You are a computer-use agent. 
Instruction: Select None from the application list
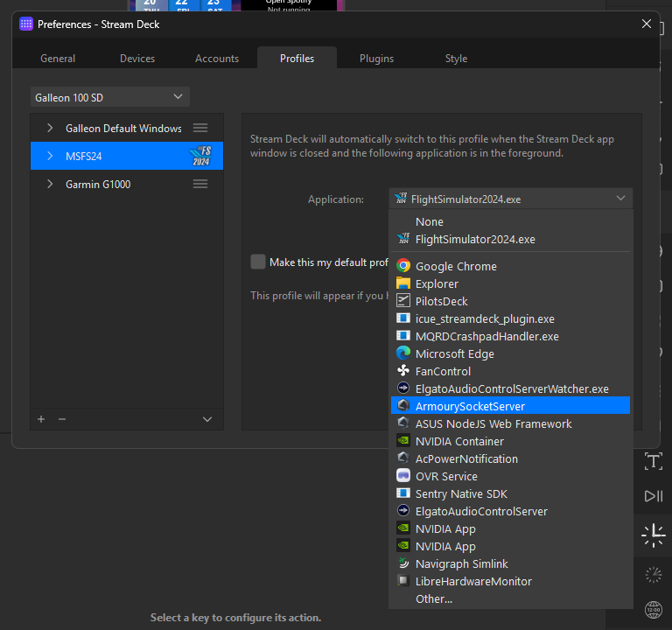point(430,221)
